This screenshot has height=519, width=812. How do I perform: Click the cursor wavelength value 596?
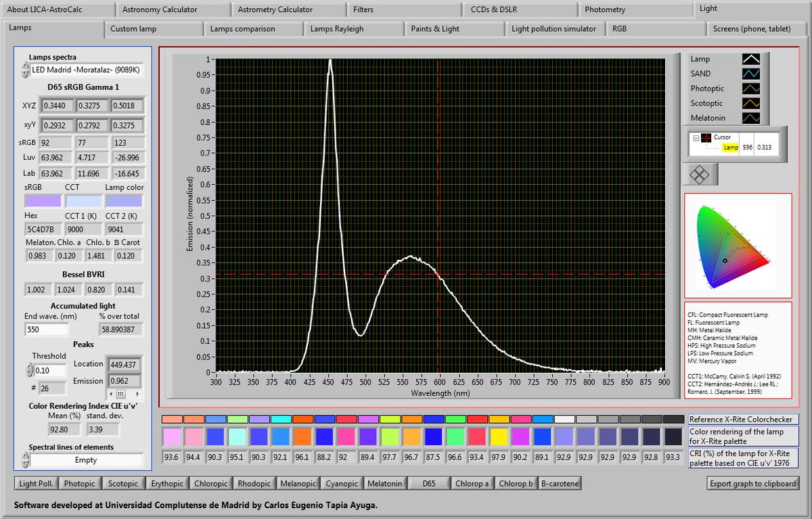click(747, 147)
